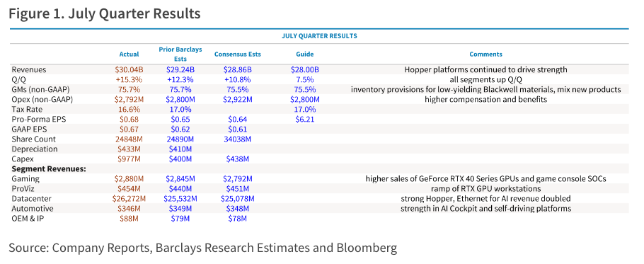Select the '7.5%' Q/Q guide value
The width and height of the screenshot is (644, 264).
pyautogui.click(x=305, y=80)
